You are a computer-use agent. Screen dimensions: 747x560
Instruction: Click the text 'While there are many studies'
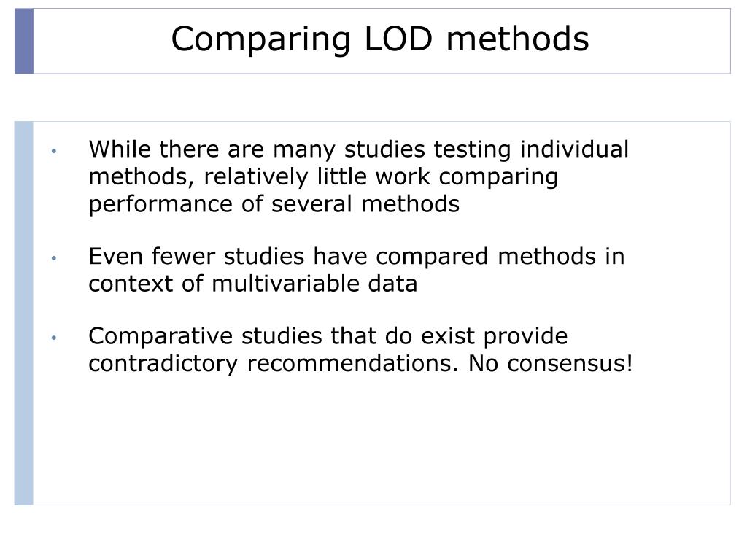point(257,149)
